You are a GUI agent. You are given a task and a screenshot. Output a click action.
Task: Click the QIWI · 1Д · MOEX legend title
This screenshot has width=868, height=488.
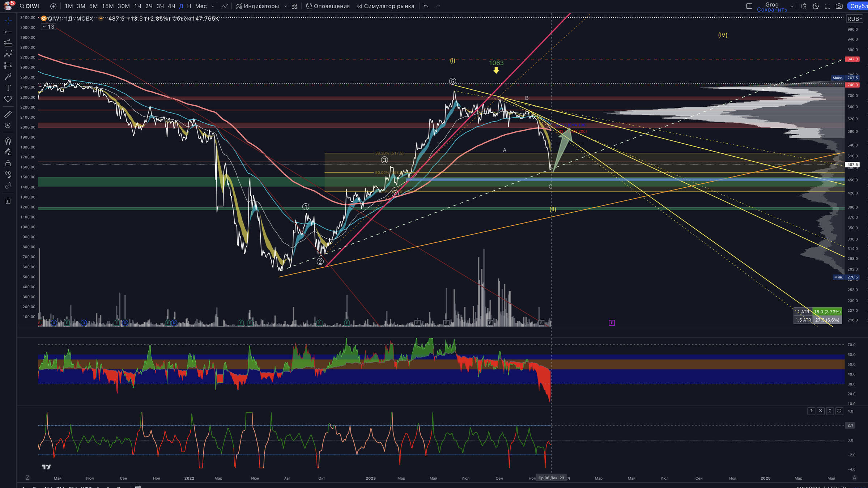(x=70, y=18)
